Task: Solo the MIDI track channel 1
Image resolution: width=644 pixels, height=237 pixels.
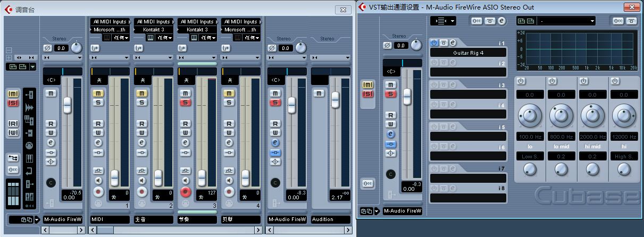Action: click(x=98, y=102)
